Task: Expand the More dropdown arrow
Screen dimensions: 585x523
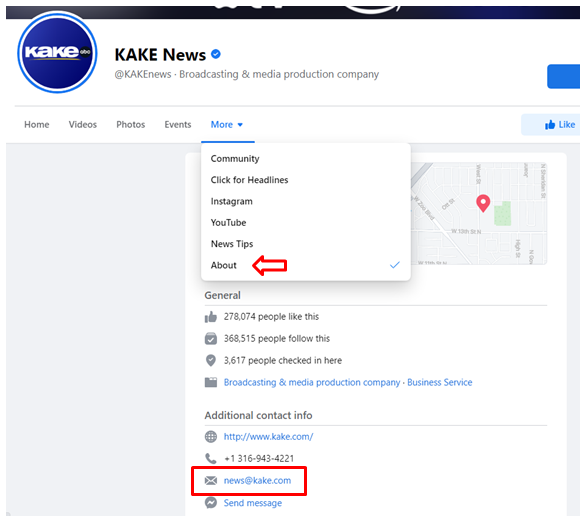Action: (x=240, y=125)
